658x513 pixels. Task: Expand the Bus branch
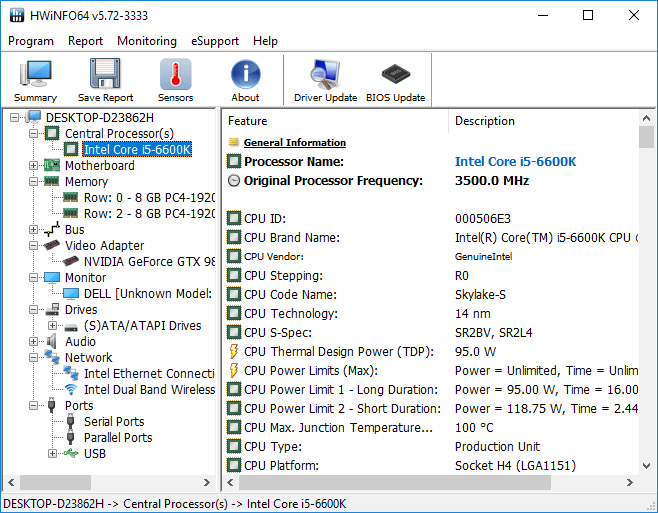pyautogui.click(x=33, y=230)
